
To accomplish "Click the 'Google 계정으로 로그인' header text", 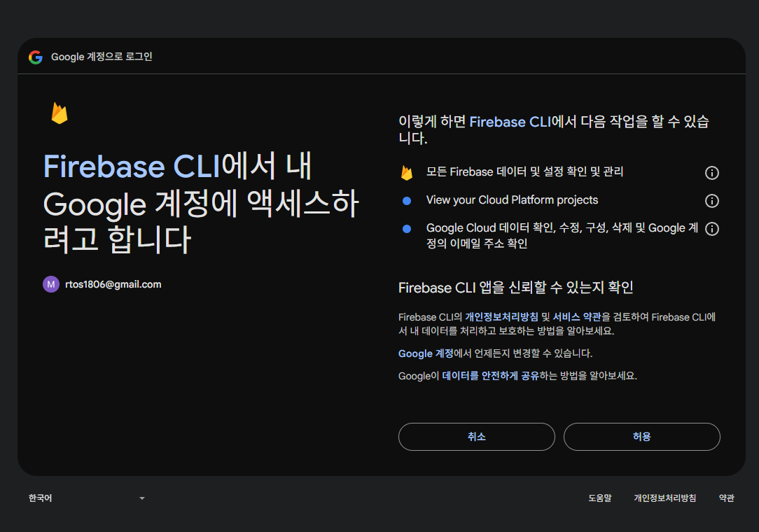I will [x=102, y=57].
